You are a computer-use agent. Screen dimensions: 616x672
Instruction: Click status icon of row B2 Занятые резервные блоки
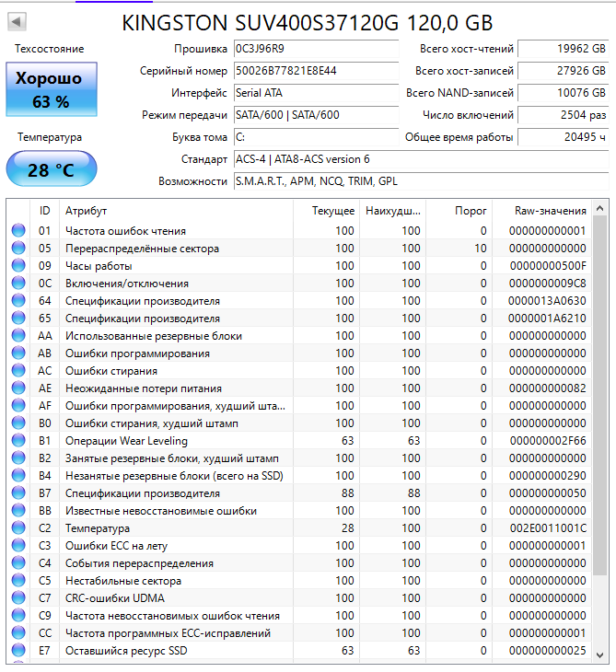coord(18,458)
